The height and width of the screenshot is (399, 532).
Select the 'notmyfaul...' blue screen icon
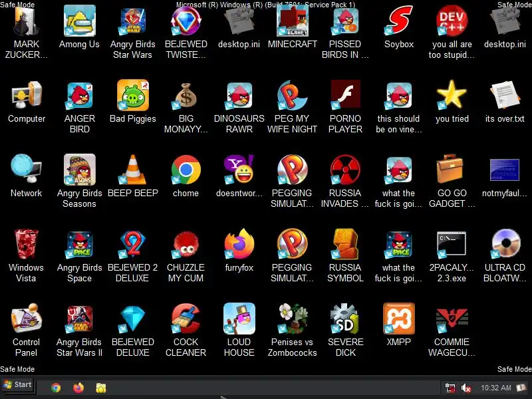coord(505,170)
